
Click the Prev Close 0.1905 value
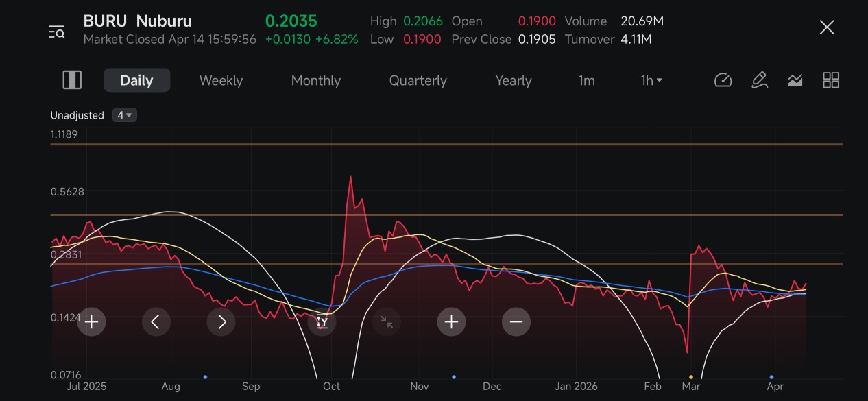coord(537,39)
